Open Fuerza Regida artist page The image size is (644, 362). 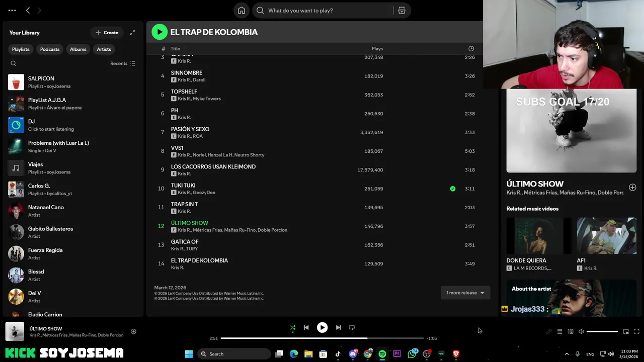click(73, 254)
